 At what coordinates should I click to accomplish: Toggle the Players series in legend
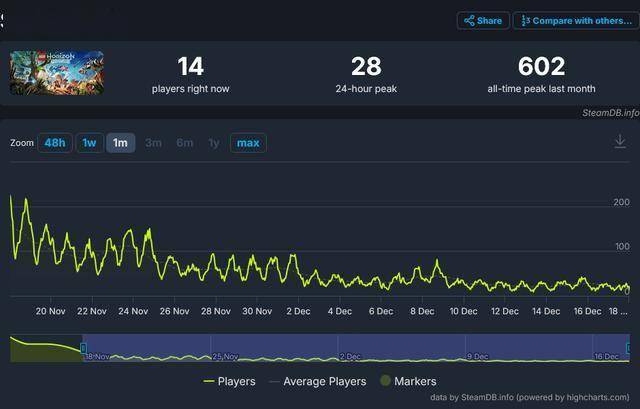click(x=229, y=381)
